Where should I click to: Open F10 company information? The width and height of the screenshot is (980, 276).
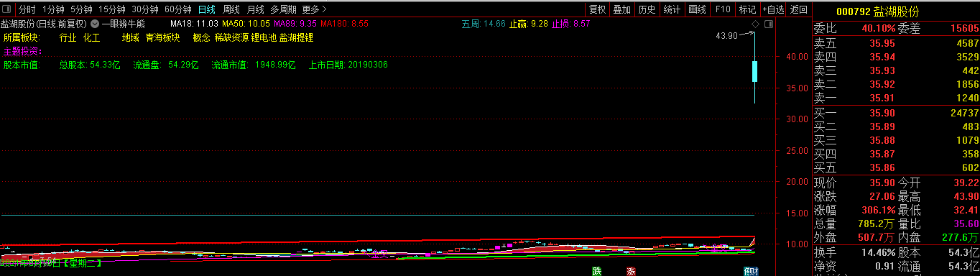tap(723, 9)
